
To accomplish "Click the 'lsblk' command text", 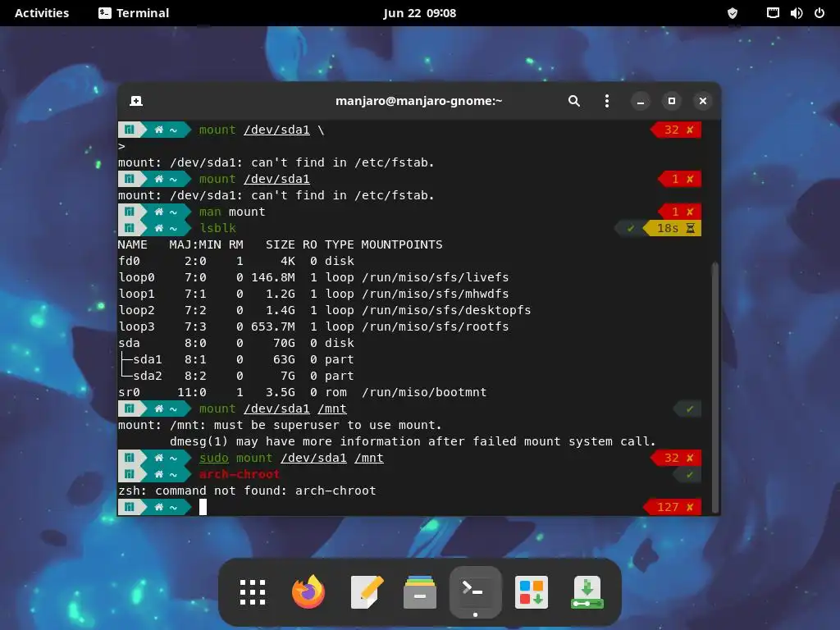I will [x=217, y=228].
